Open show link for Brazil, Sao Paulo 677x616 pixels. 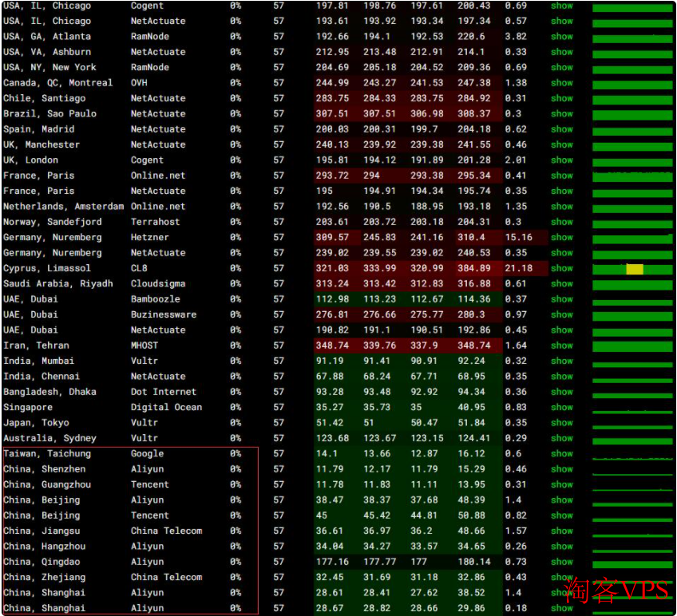[562, 114]
